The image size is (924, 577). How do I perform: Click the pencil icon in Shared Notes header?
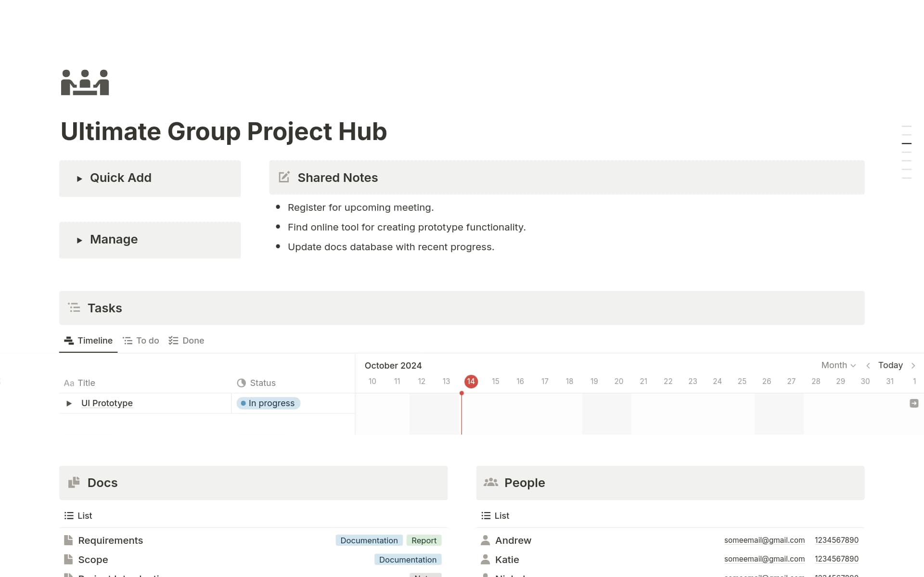click(284, 177)
